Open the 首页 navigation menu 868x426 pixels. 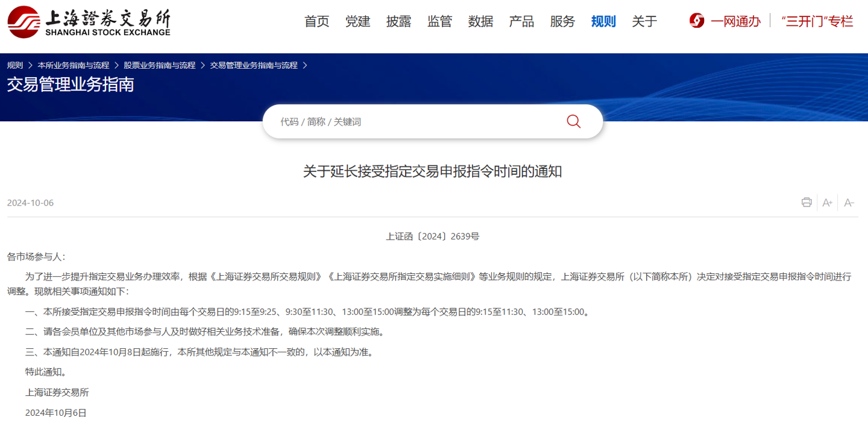click(x=317, y=21)
